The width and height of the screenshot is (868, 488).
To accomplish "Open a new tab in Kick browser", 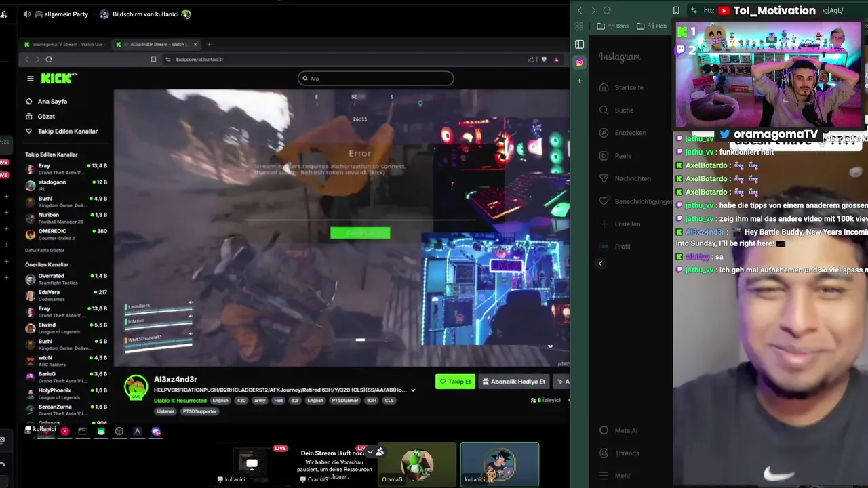I will [209, 45].
